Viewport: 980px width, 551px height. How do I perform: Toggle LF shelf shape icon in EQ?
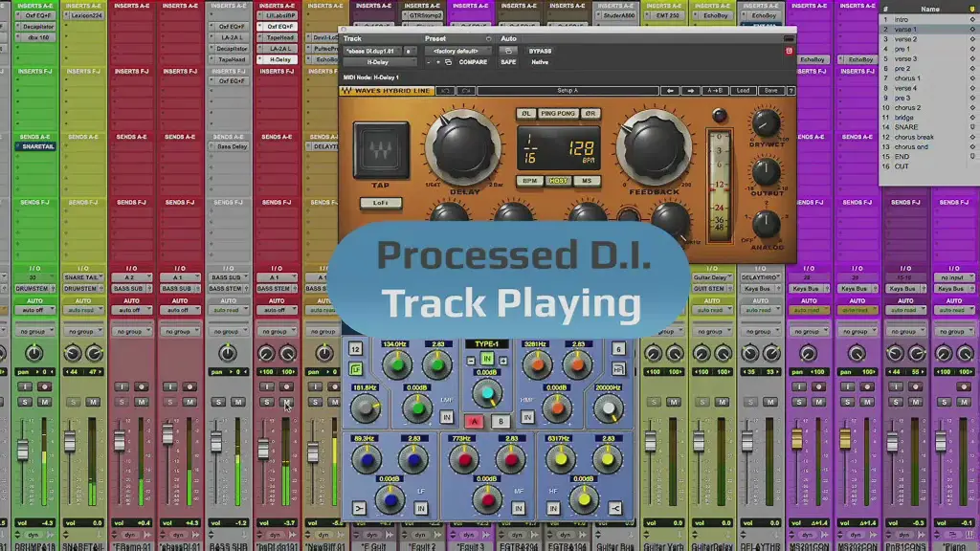click(x=359, y=509)
